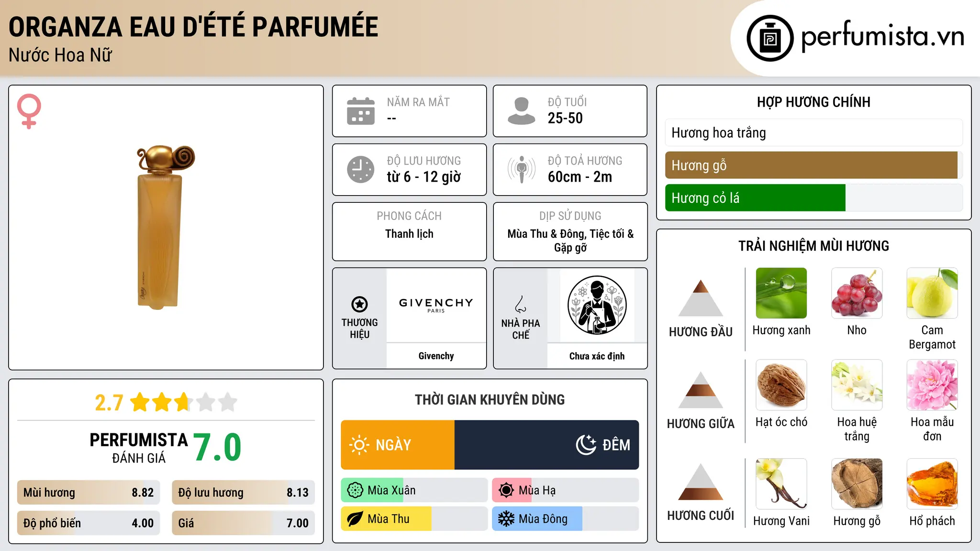Click the từ 6 - 12 giờ longevity value
This screenshot has width=980, height=551.
click(x=423, y=177)
